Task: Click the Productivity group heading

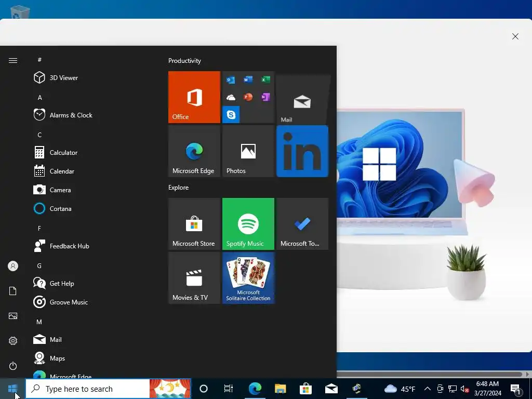Action: point(184,61)
